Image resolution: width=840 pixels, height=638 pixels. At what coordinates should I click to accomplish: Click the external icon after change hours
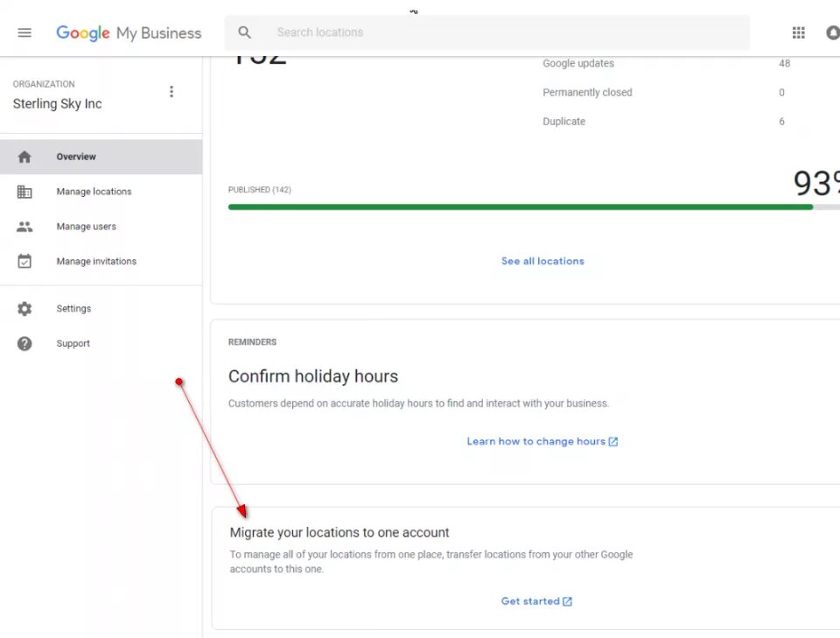(x=613, y=441)
